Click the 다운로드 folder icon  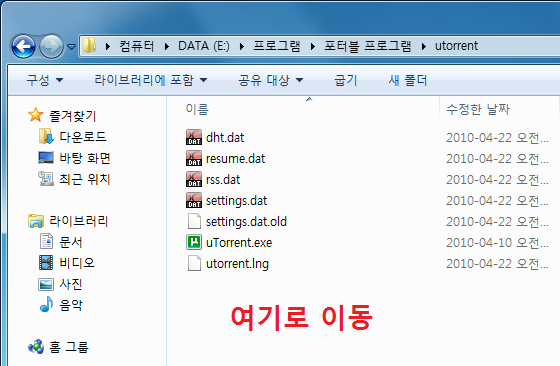(46, 136)
